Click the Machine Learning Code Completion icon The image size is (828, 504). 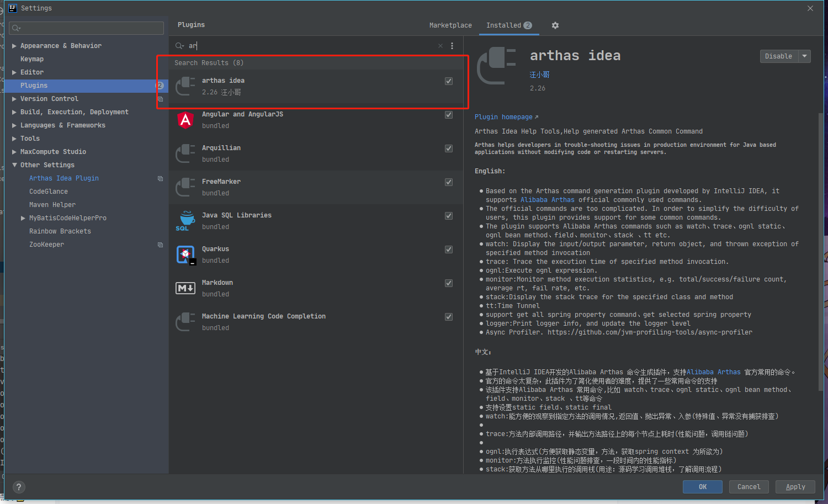click(x=185, y=322)
